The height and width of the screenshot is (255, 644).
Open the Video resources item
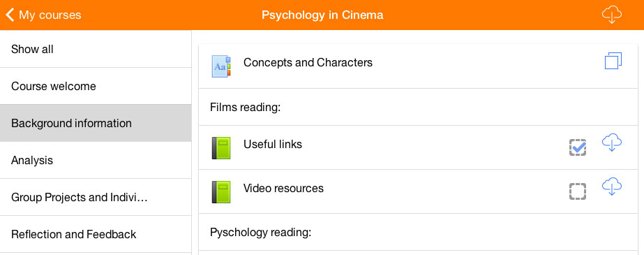(283, 189)
